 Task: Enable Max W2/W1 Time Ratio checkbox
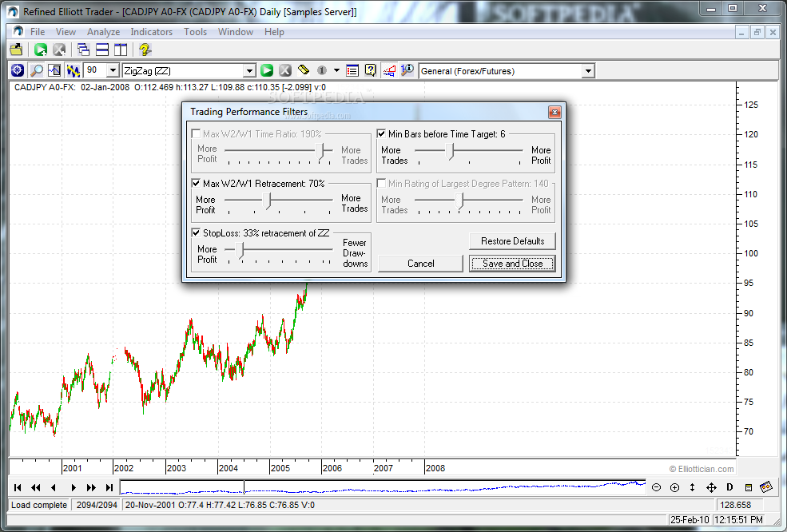[197, 134]
